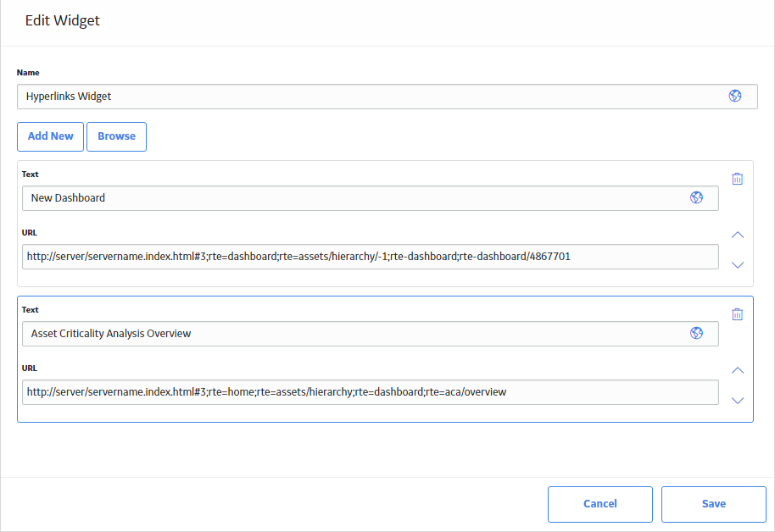Edit the URL ending in aca/overview

371,391
